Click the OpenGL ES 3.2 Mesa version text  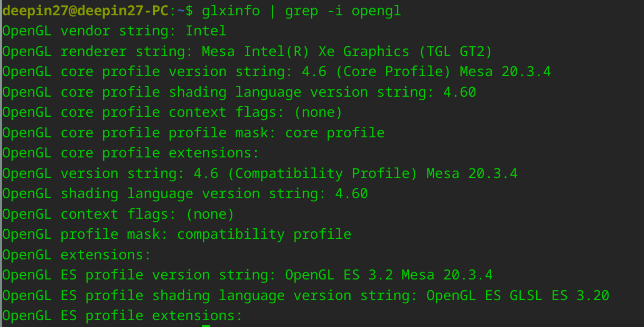coord(389,275)
